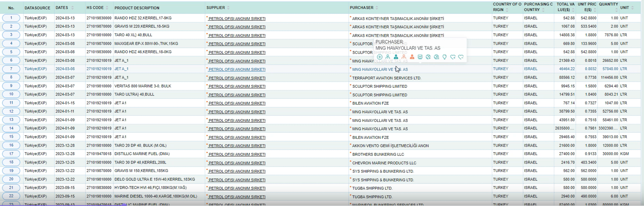Click date cell 2024-01-15 in row 11

click(x=65, y=103)
